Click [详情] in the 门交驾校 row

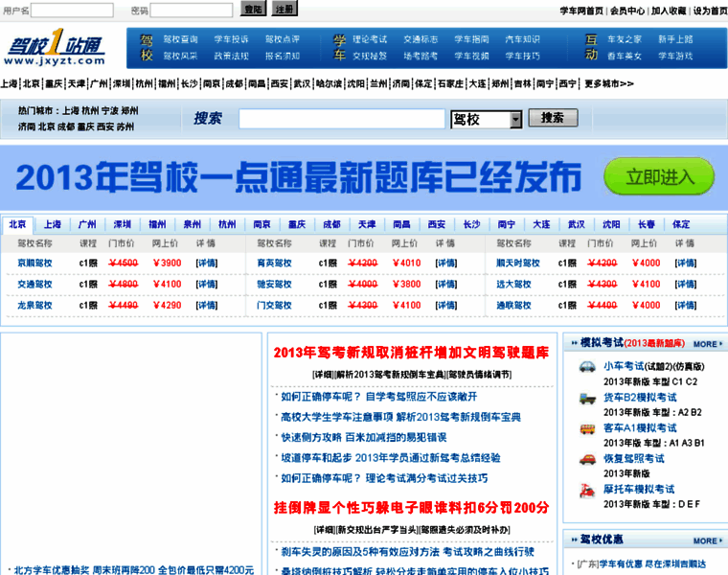pos(446,306)
